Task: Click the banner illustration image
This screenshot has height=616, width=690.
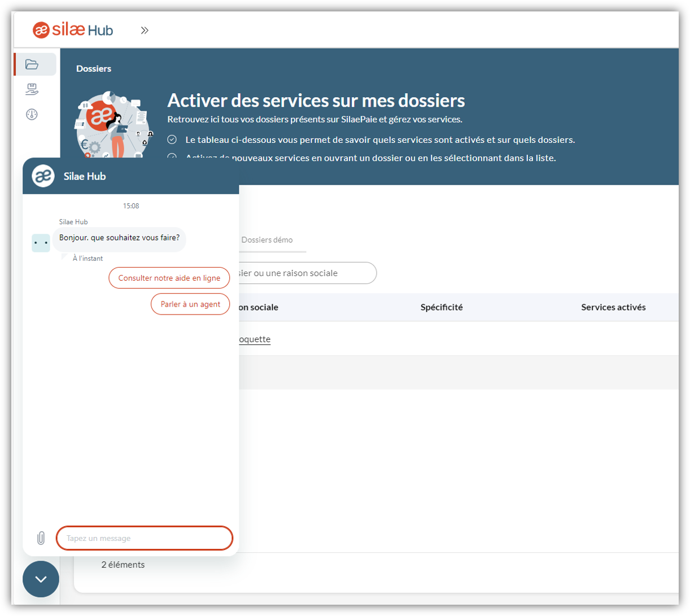Action: (x=114, y=125)
